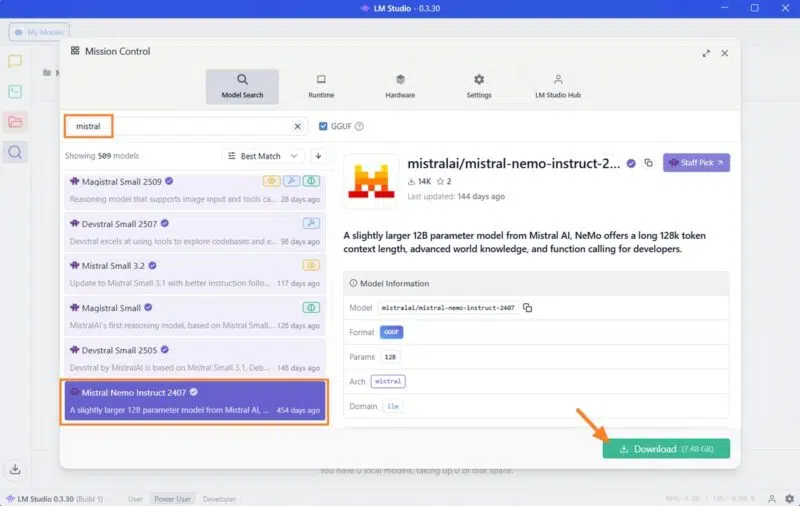This screenshot has width=800, height=506.
Task: Open the Developer terminal sidebar icon
Action: pos(15,92)
